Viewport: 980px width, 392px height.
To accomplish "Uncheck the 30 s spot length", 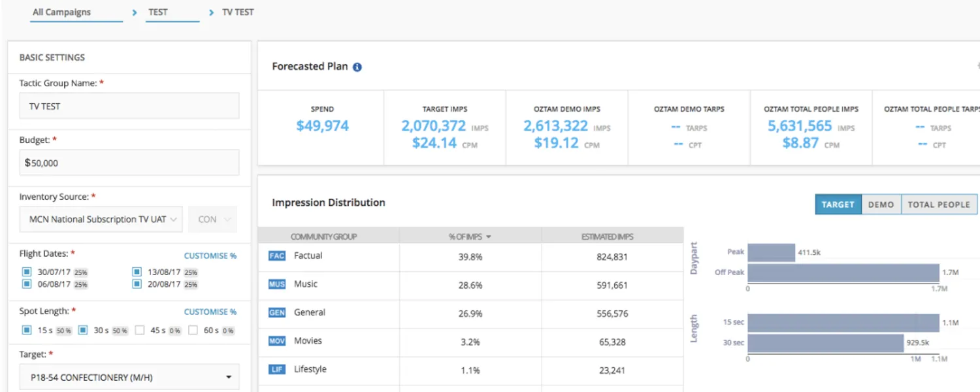I will click(83, 331).
